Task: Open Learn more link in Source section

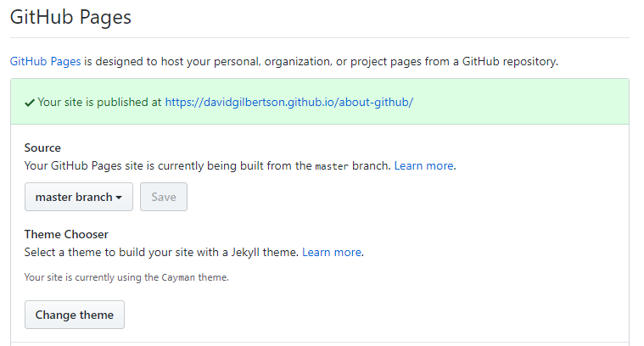Action: [423, 166]
